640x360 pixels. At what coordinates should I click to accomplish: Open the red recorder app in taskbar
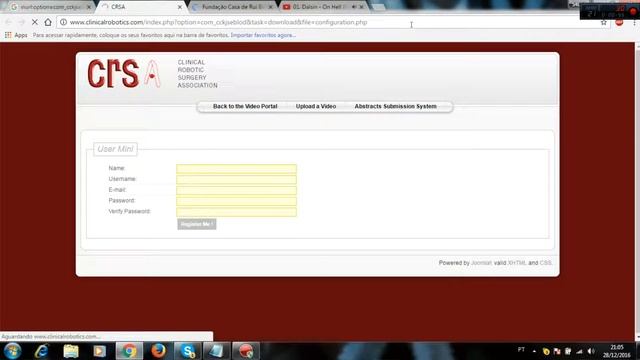click(246, 351)
